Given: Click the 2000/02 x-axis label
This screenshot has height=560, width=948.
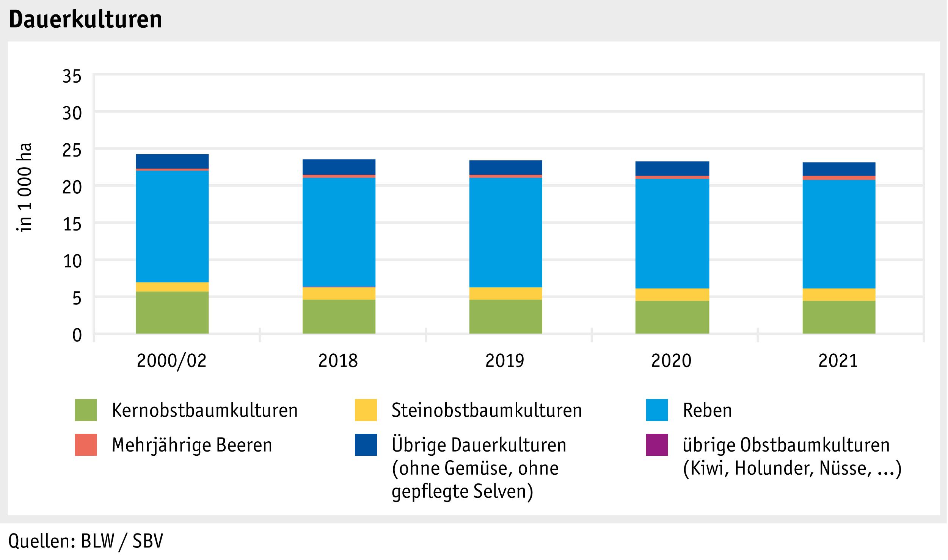Looking at the screenshot, I should tap(171, 361).
